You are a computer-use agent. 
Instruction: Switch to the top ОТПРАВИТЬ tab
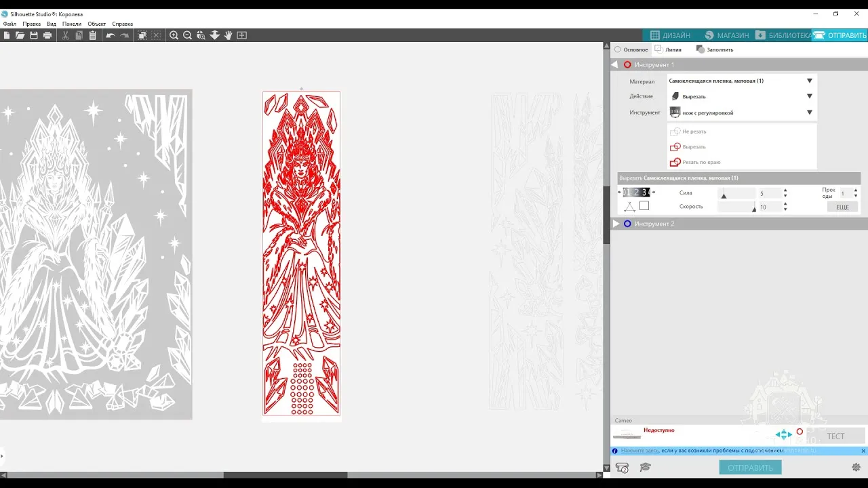tap(840, 35)
